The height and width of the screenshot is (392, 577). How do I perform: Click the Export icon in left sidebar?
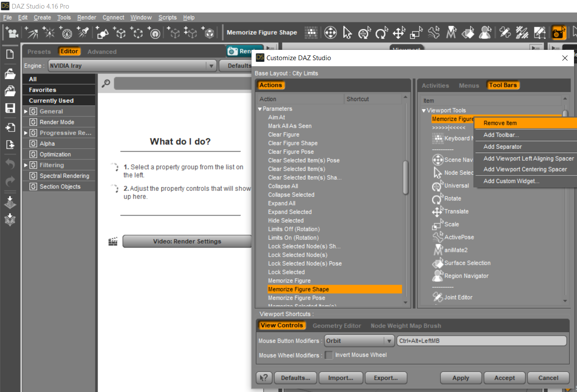(10, 144)
